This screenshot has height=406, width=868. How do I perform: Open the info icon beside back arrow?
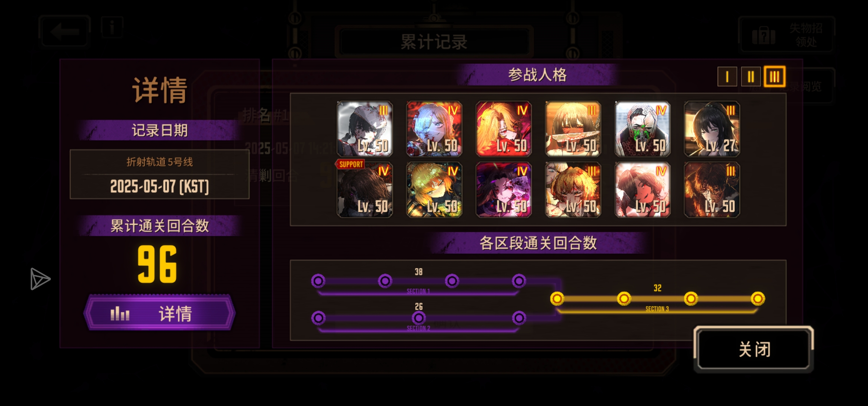coord(112,27)
